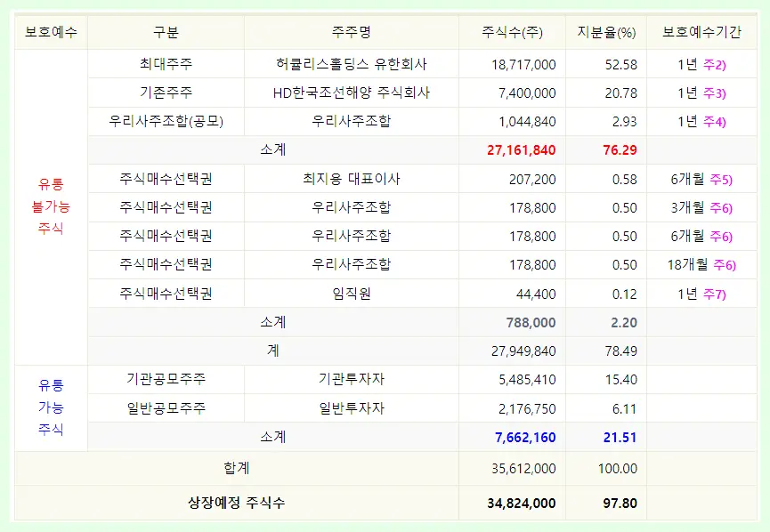Open footnote link 주3) next to HD한국조선해양 row
The image size is (770, 532).
[717, 92]
